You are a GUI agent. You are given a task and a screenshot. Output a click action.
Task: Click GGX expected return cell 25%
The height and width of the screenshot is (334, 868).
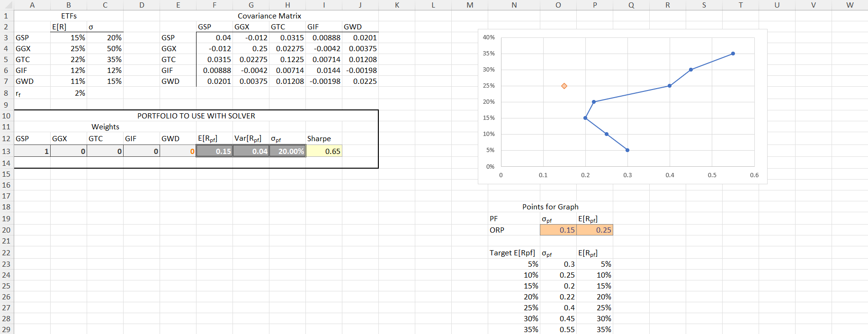click(x=69, y=48)
